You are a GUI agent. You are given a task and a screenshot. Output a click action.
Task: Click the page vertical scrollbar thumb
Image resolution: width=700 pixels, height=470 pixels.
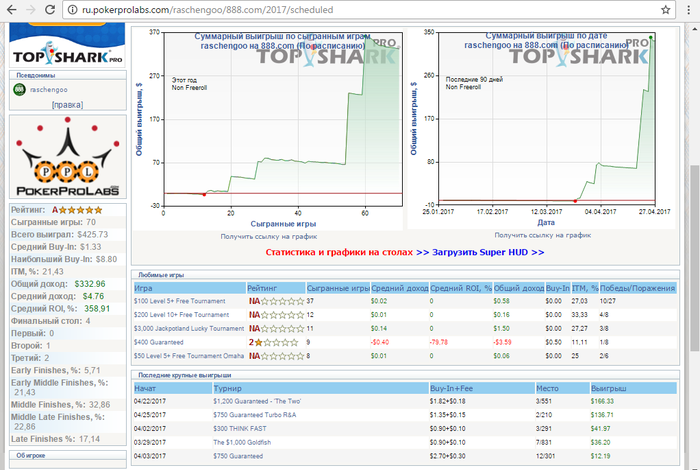coord(694,258)
